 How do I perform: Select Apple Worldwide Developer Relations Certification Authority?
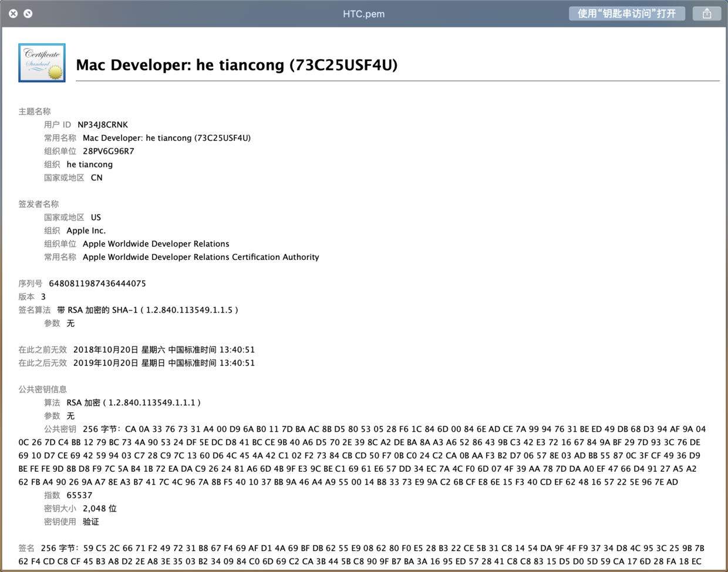[201, 257]
